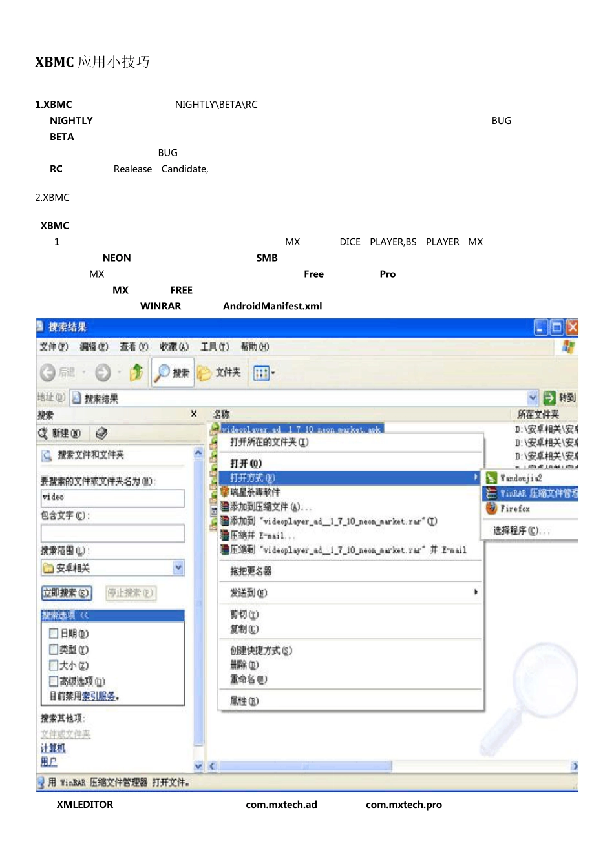Enable the 大小 (Size) checkbox

click(54, 665)
